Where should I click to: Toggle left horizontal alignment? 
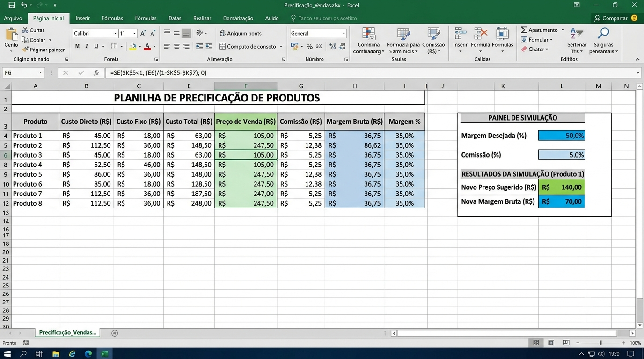pos(167,46)
